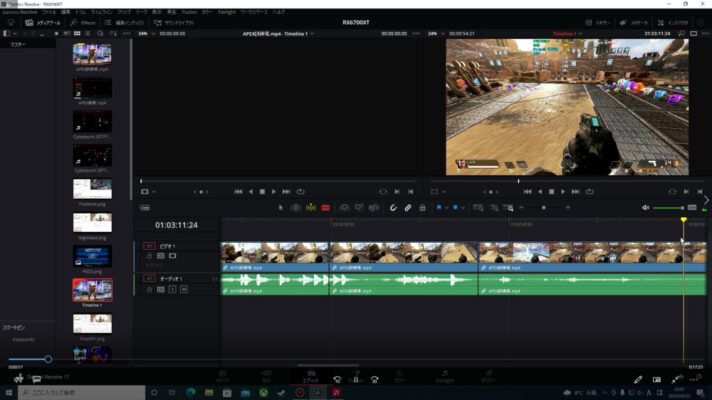Click the Overwrite Clip icon in timeline toolbar
This screenshot has width=712, height=400.
pyautogui.click(x=359, y=207)
